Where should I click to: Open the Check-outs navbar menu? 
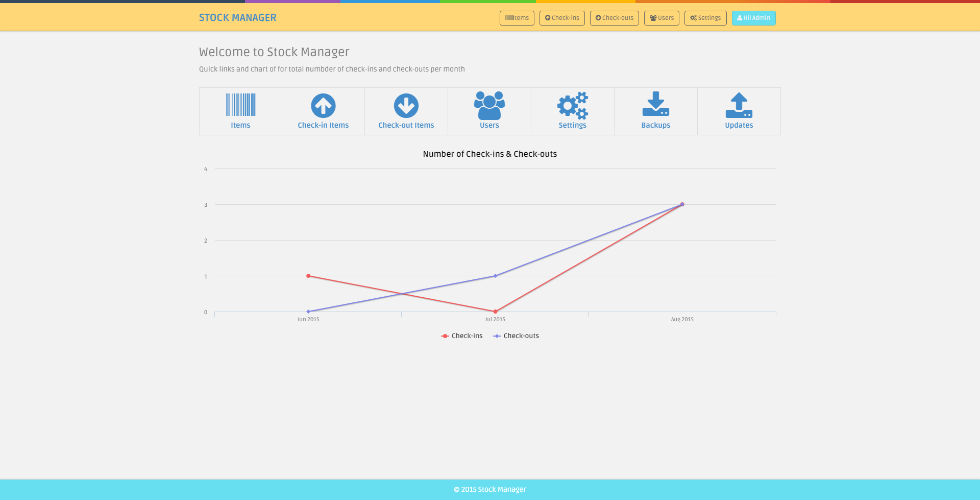[615, 18]
